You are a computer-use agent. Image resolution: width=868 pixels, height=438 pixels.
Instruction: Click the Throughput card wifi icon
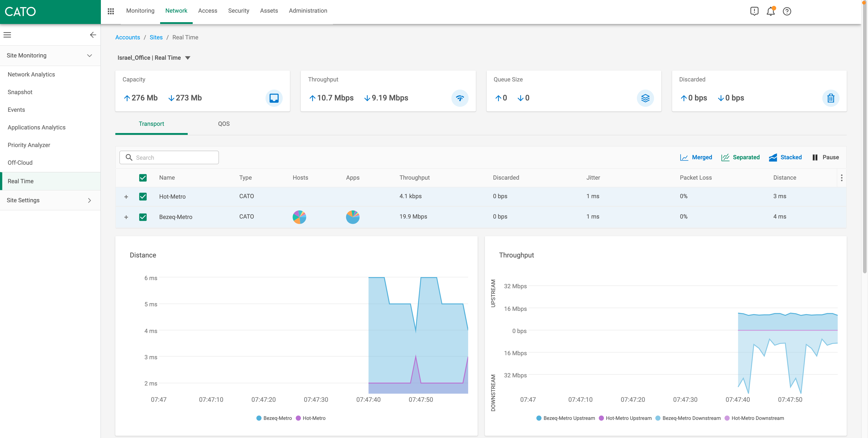460,98
